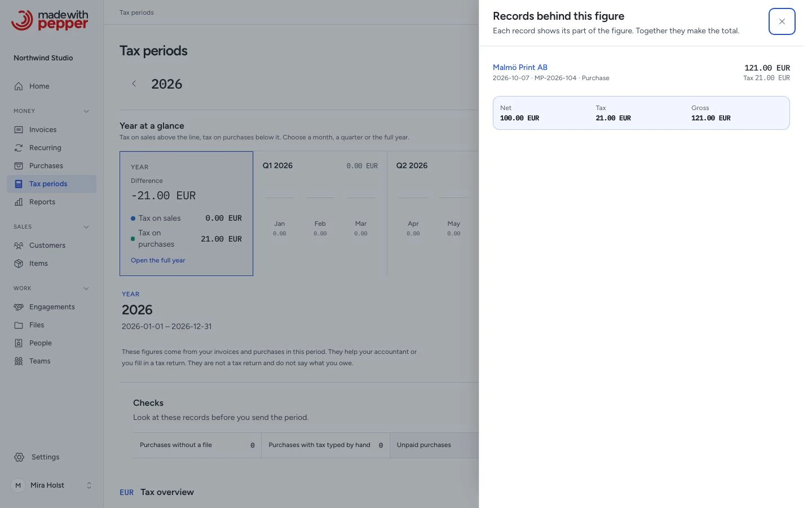Viewport: 812px width, 508px height.
Task: Collapse the MONEY section chevron
Action: coord(86,111)
